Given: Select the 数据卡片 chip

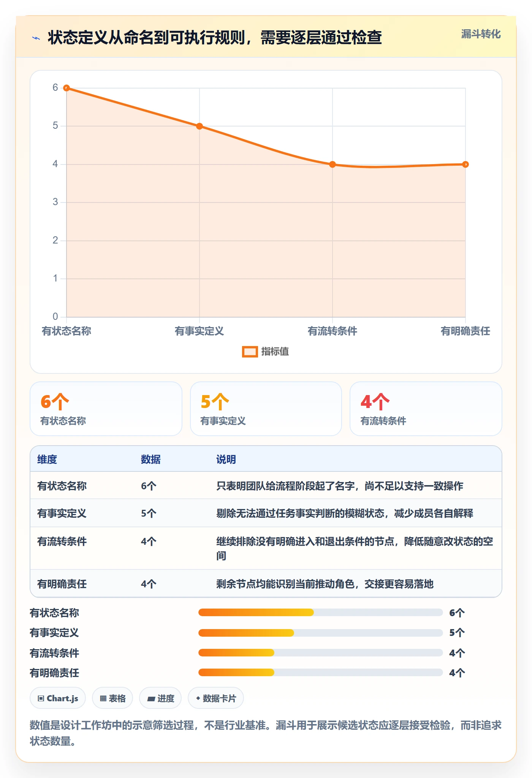Looking at the screenshot, I should pyautogui.click(x=216, y=698).
